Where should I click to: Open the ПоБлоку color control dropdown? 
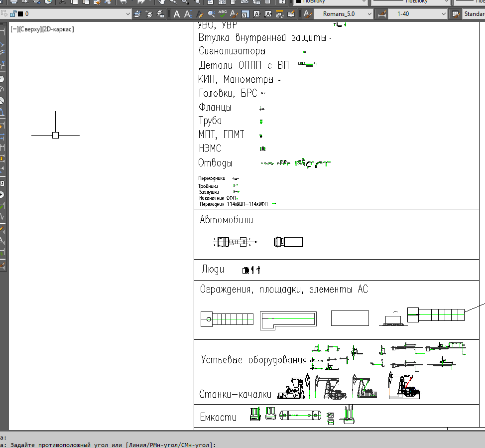tap(330, 1)
